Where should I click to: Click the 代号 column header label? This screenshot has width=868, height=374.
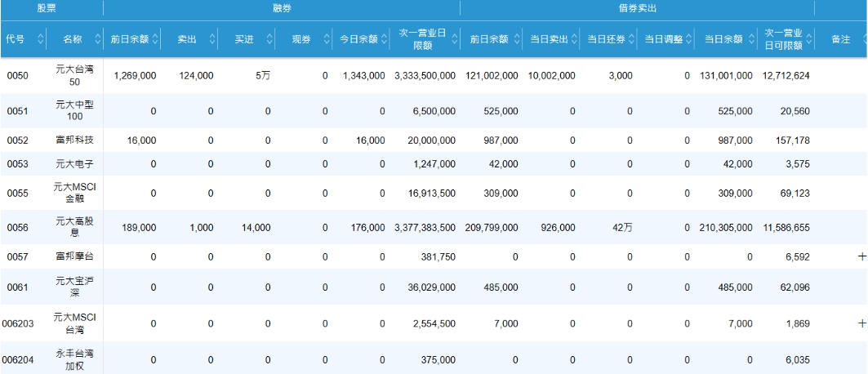pyautogui.click(x=15, y=39)
